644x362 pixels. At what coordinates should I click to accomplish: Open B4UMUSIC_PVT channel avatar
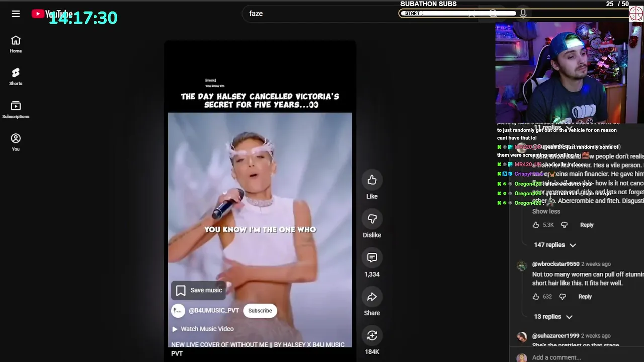point(178,311)
